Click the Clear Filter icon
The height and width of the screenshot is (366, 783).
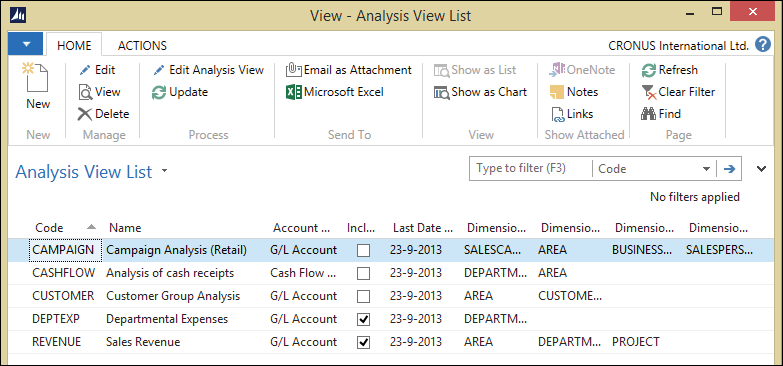(x=649, y=92)
